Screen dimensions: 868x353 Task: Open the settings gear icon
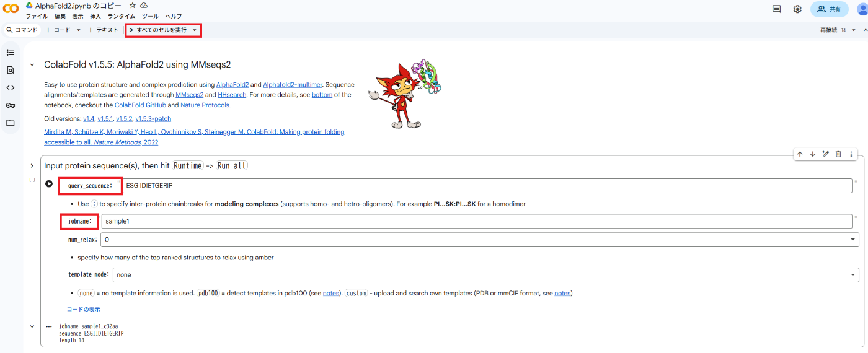pos(797,9)
